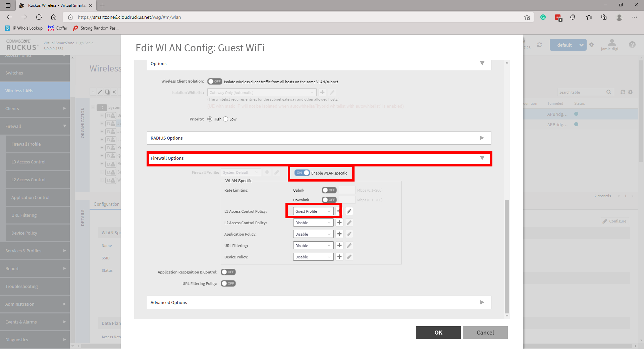Viewport: 644px width, 349px height.
Task: Open the L3 Access Control Policy dropdown
Action: pos(313,211)
